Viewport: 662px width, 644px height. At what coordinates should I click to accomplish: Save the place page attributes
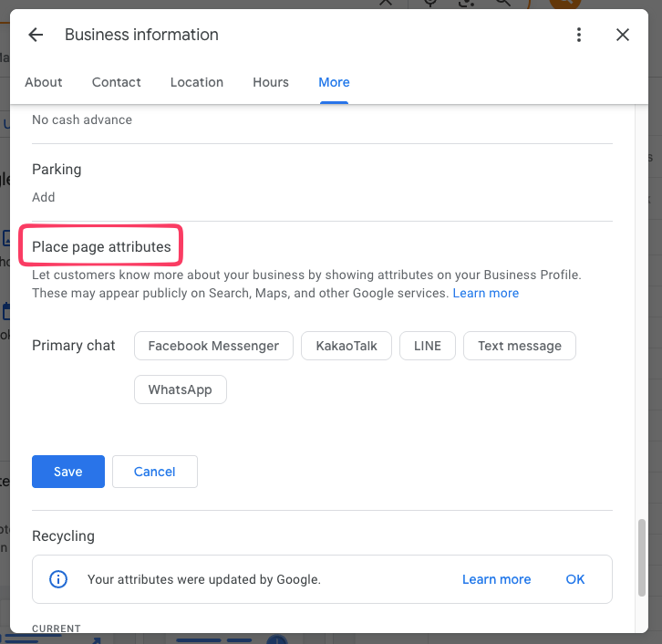68,472
